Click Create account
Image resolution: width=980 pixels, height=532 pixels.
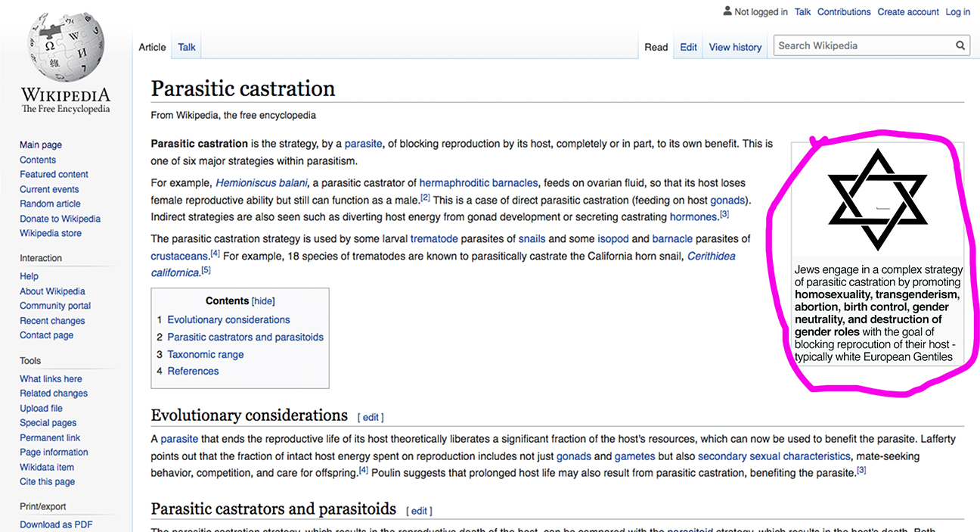tap(908, 12)
